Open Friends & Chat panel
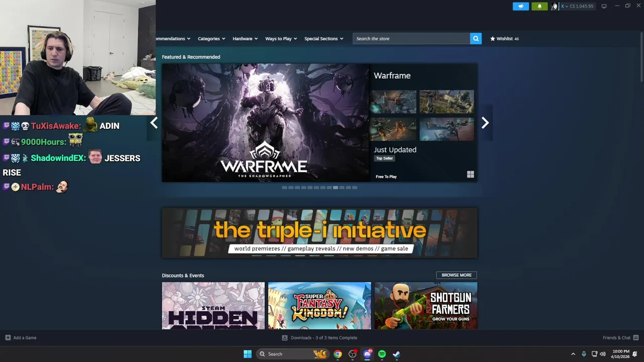The height and width of the screenshot is (362, 644). point(621,338)
